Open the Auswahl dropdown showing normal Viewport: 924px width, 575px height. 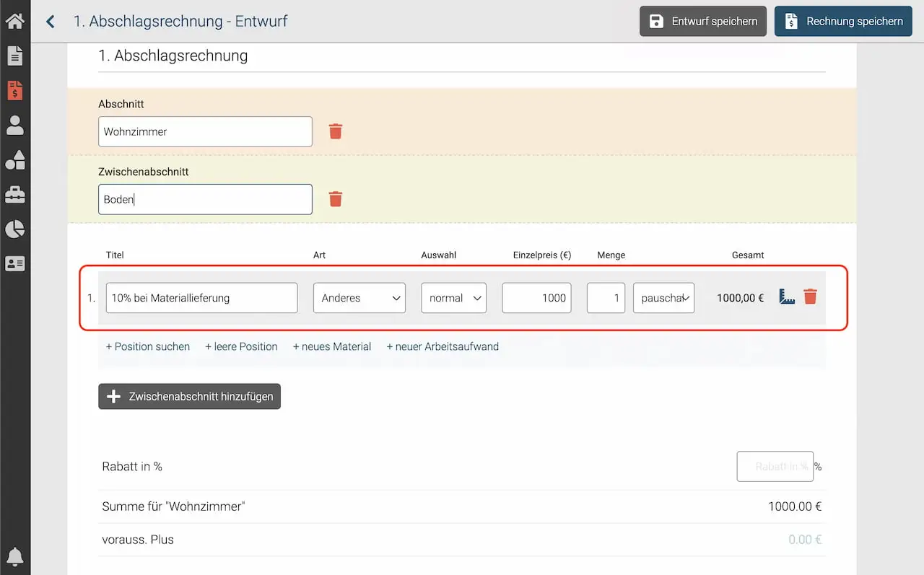(x=454, y=298)
